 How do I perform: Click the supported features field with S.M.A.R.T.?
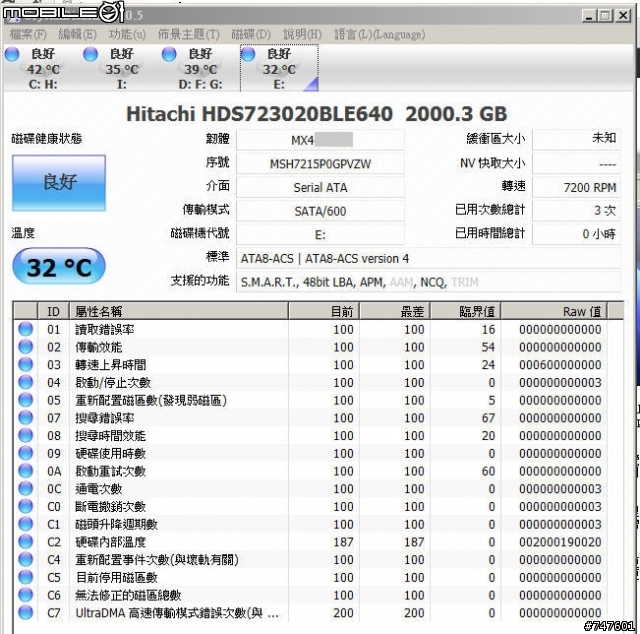tap(429, 282)
